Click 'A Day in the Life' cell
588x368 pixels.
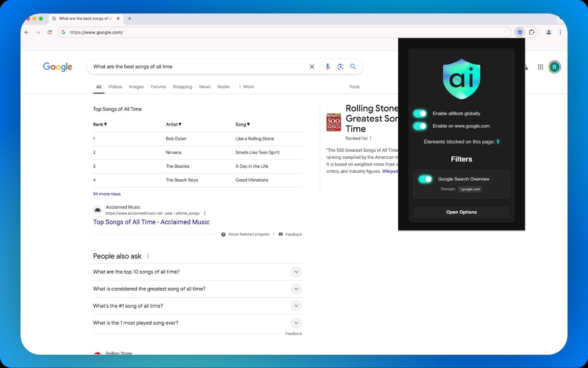tap(252, 166)
